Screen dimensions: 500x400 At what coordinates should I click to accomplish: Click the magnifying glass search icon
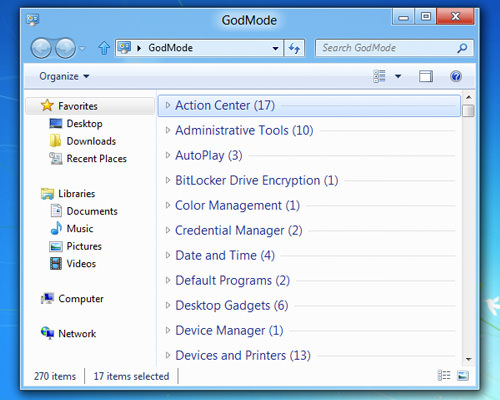(x=462, y=48)
